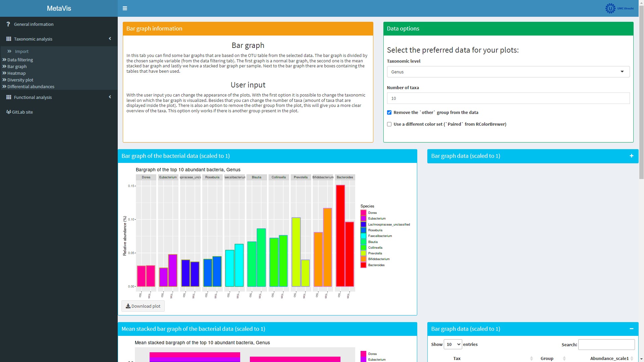
Task: Click the UMC Utrecht logo
Action: [619, 8]
